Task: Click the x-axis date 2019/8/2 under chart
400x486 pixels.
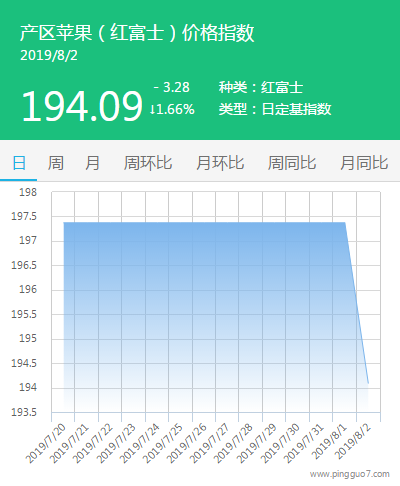Action: point(353,442)
